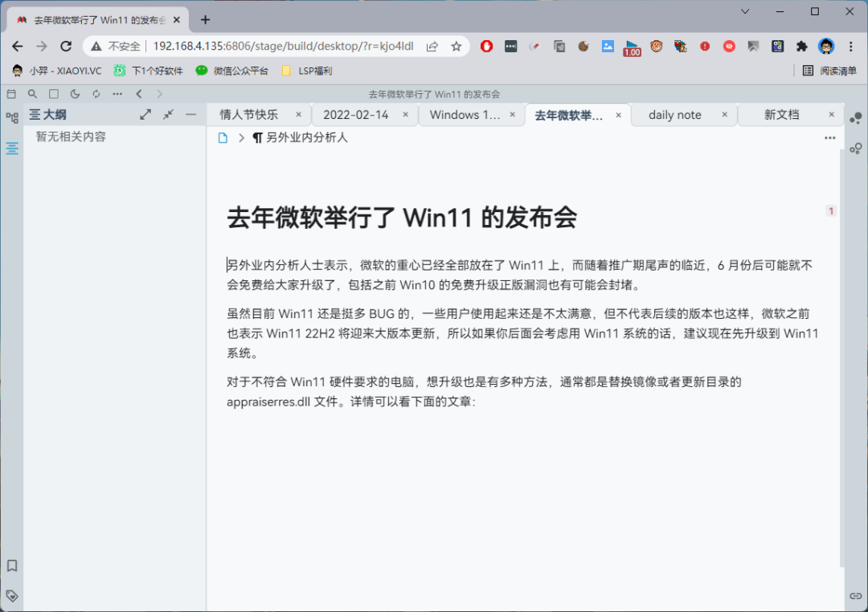Viewport: 868px width, 612px height.
Task: Click the document icon in breadcrumb
Action: tap(223, 138)
